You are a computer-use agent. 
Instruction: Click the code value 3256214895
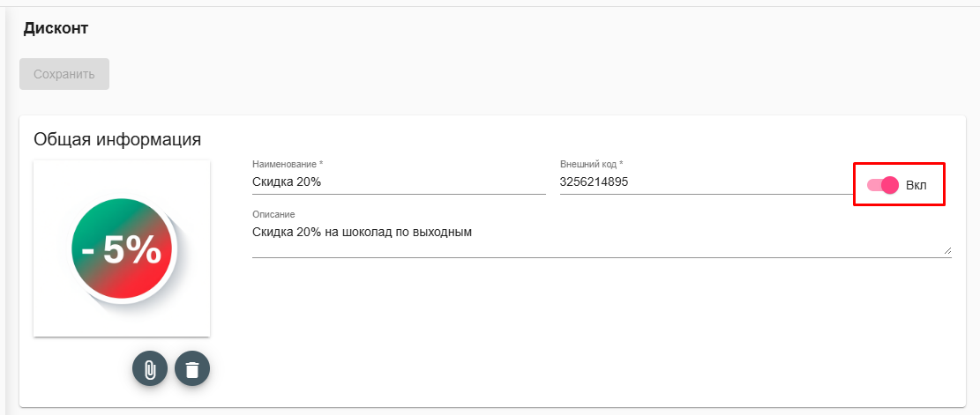coord(594,182)
